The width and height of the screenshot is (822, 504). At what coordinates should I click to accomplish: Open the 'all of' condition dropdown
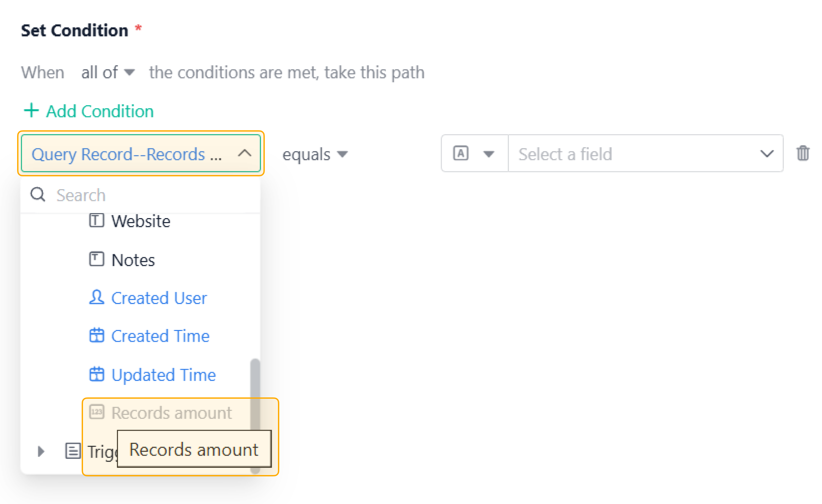[x=108, y=72]
